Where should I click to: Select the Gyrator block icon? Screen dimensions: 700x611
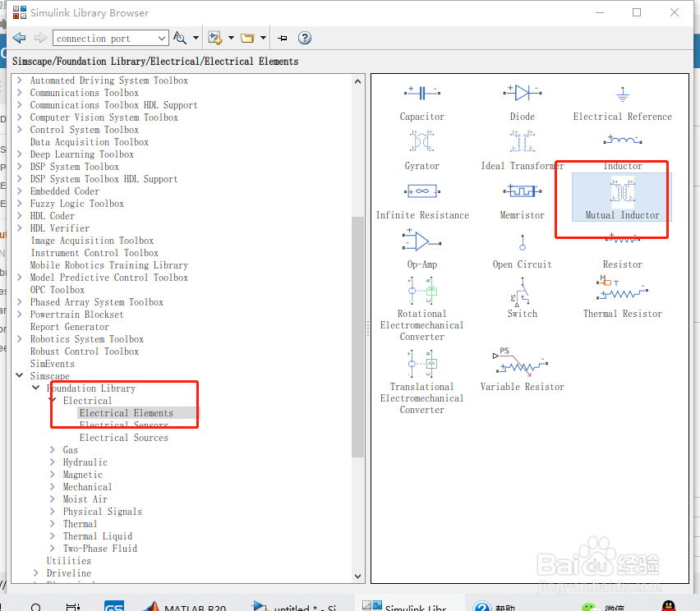point(421,141)
